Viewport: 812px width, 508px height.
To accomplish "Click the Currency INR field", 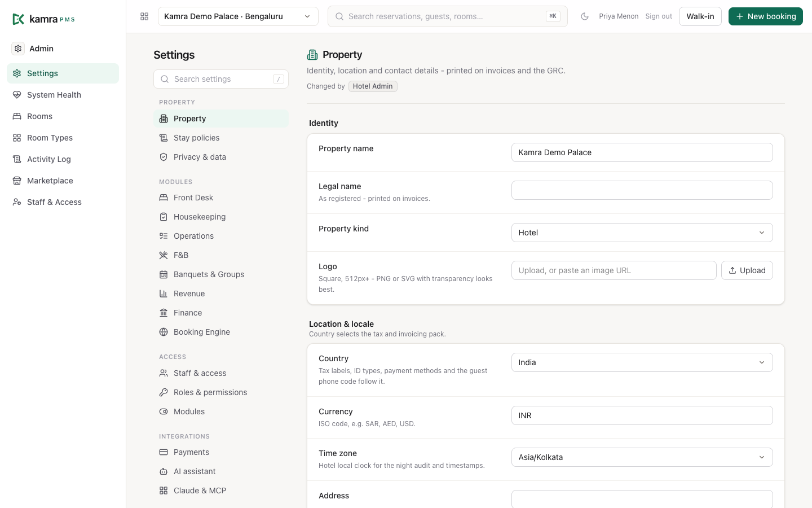I will pyautogui.click(x=642, y=415).
